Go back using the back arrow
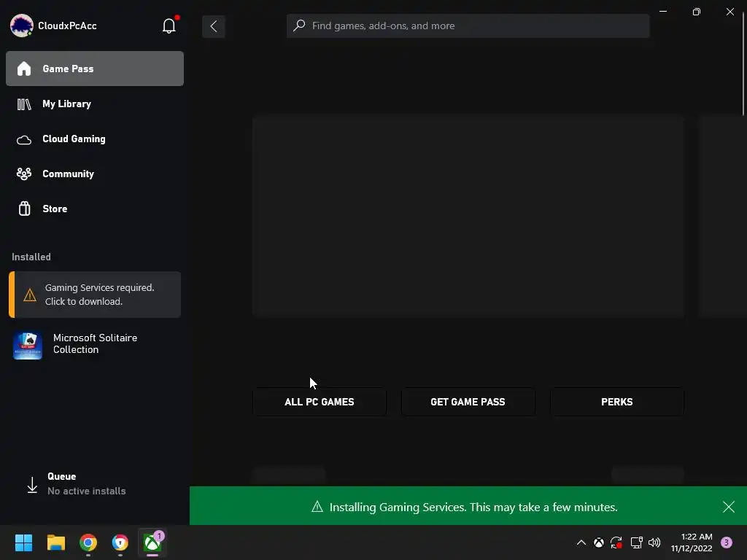 [x=214, y=26]
